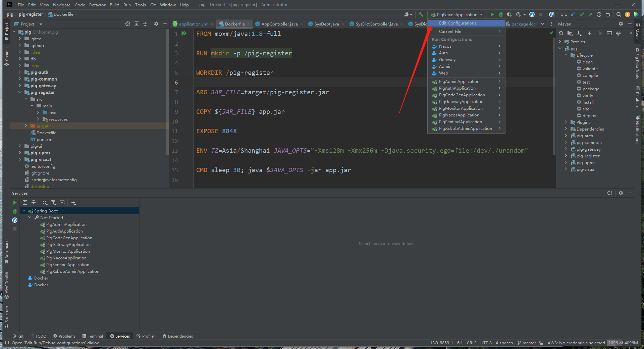Click Select Opened File target icon in Project panel
This screenshot has width=644, height=349.
coord(128,24)
